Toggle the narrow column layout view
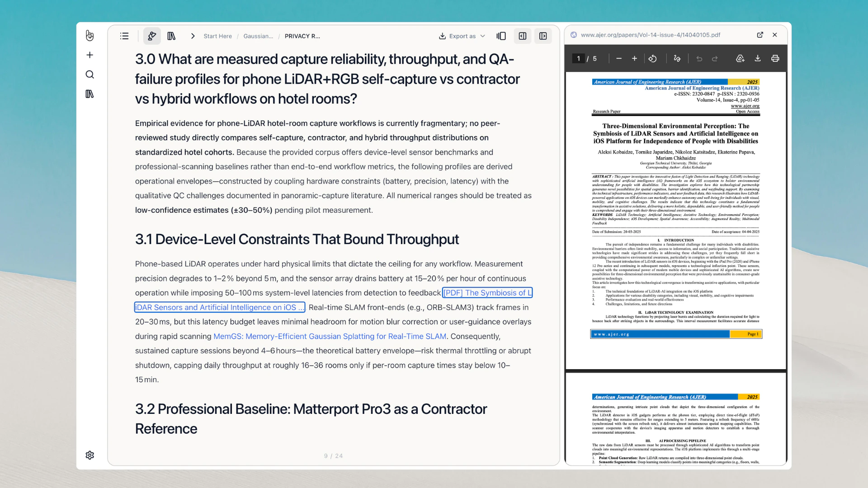Screen dimensions: 868x488 coord(501,36)
